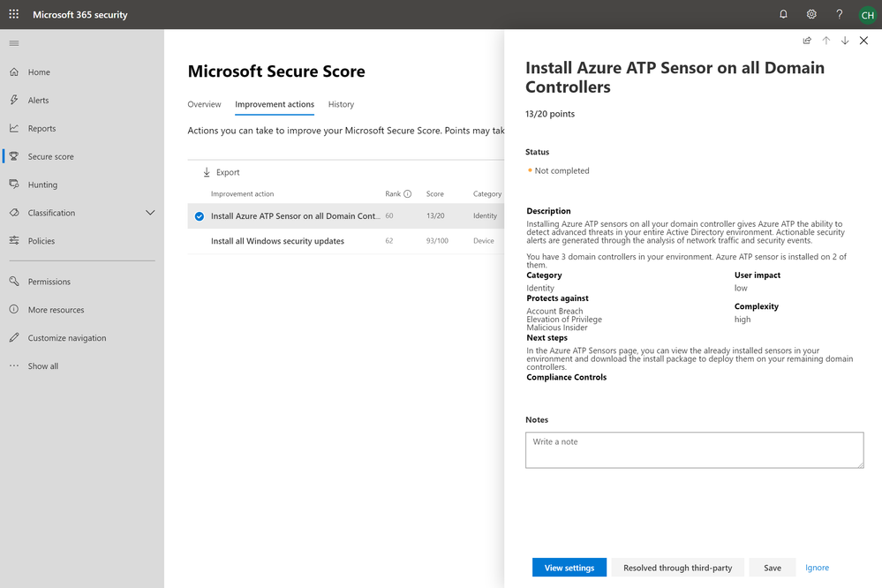882x588 pixels.
Task: Go to previous item with up arrow
Action: click(826, 41)
